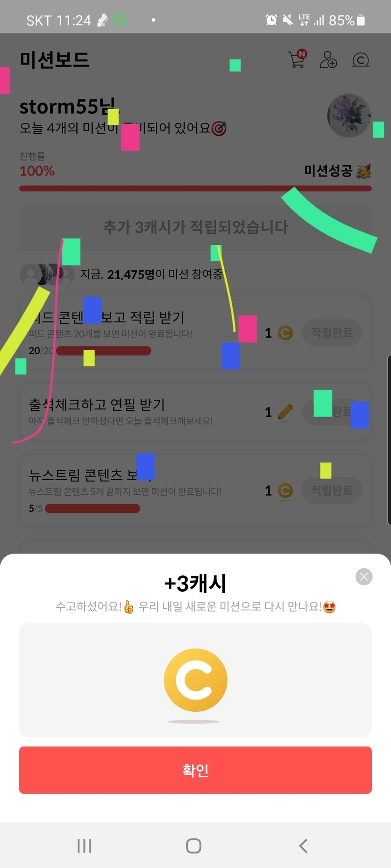Open recent apps from the navigation bar
Image resolution: width=391 pixels, height=868 pixels.
click(x=84, y=846)
